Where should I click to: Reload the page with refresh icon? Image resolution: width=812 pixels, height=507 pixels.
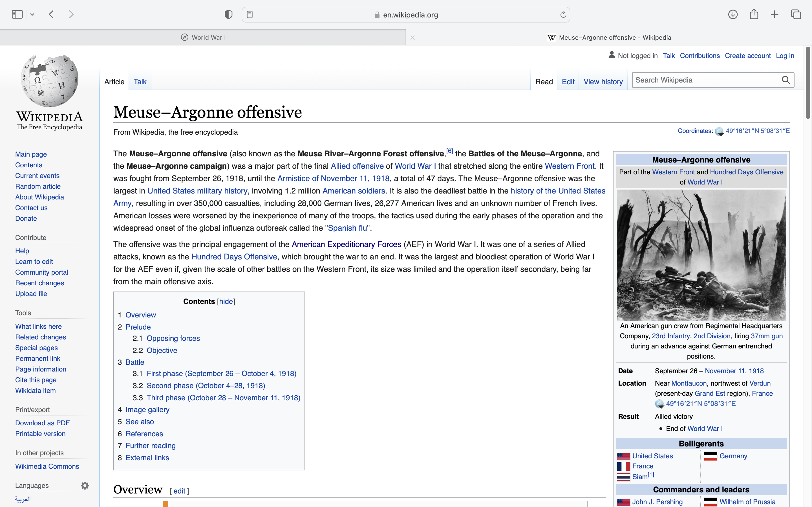[563, 14]
